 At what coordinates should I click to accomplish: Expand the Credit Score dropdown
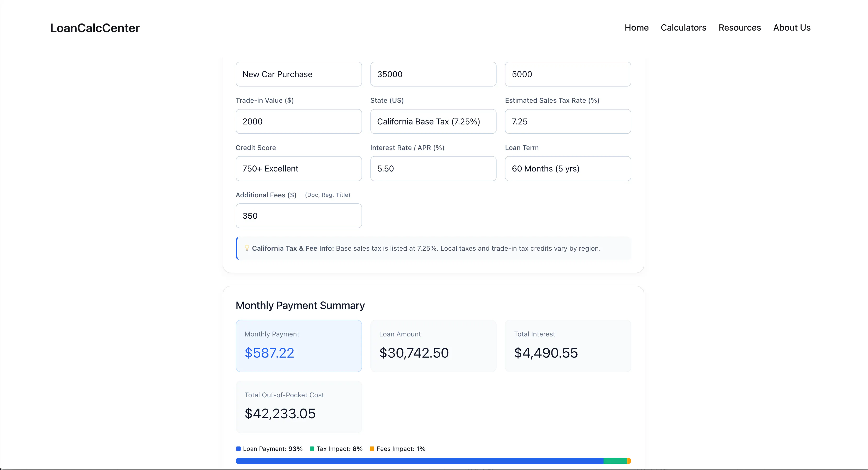pyautogui.click(x=298, y=168)
